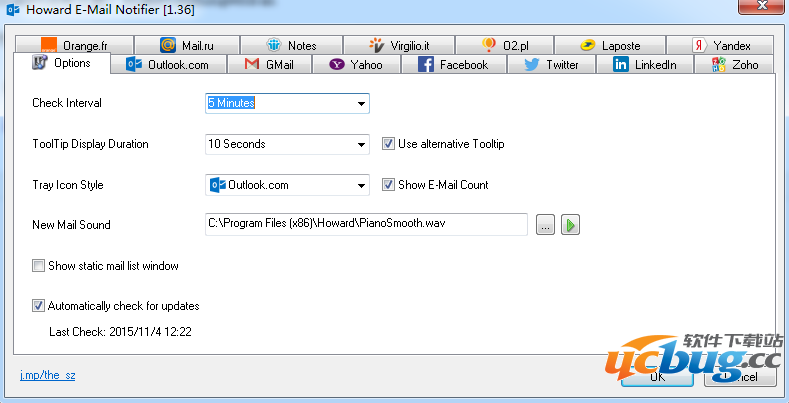Click the New Mail Sound label
The image size is (789, 403).
[71, 225]
